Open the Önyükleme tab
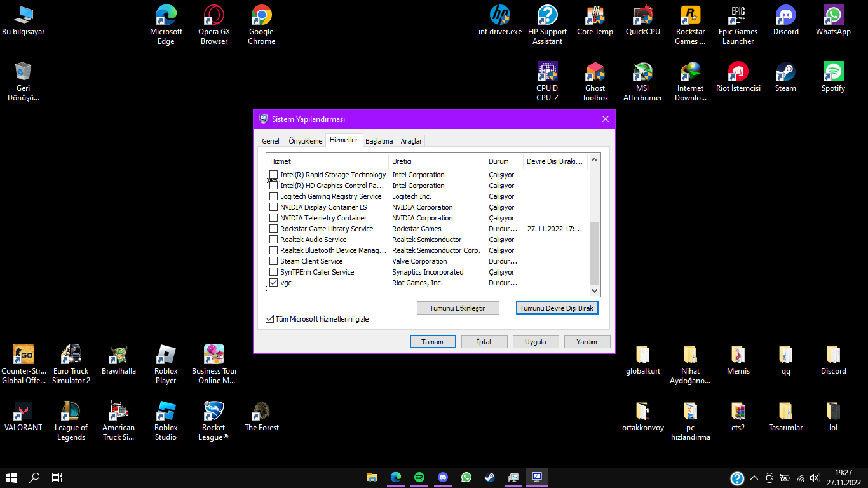868x488 pixels. coord(305,141)
